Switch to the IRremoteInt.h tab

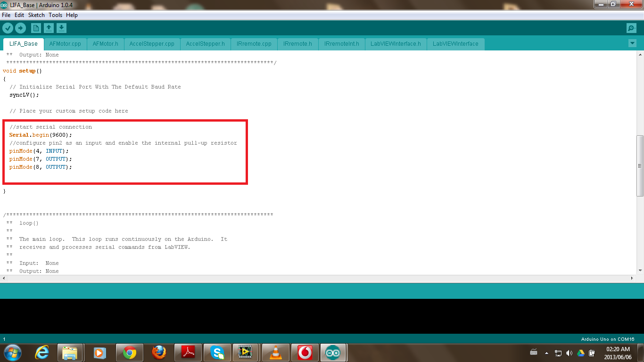click(342, 44)
